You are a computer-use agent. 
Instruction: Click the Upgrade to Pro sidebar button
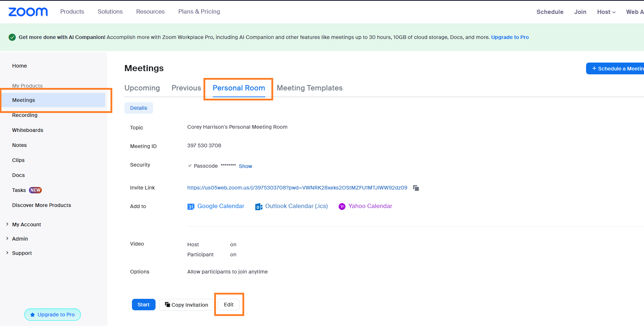tap(53, 315)
